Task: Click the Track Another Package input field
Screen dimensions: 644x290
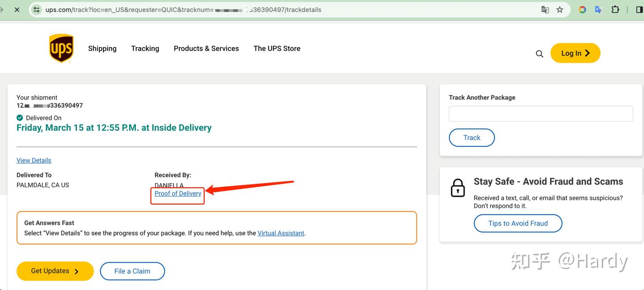Action: 541,114
